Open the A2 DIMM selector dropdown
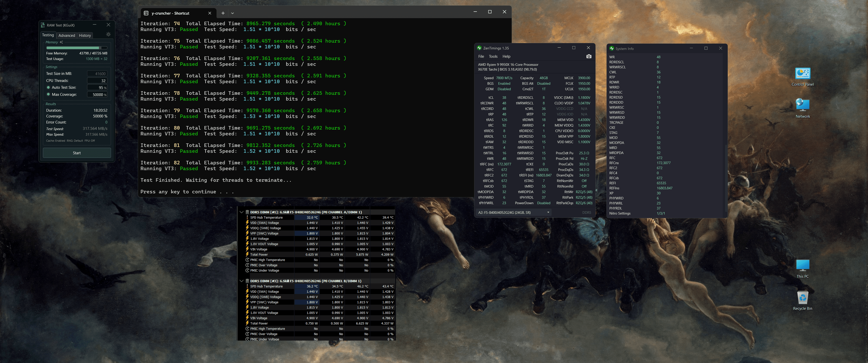This screenshot has height=363, width=868. (x=548, y=212)
